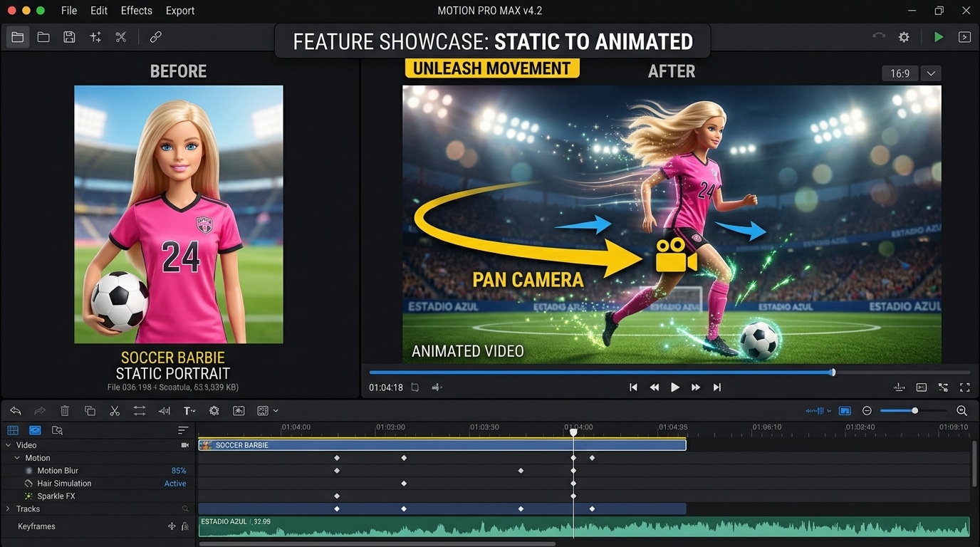Image resolution: width=980 pixels, height=547 pixels.
Task: Click the UNLEASH MOVEMENT yellow label
Action: pyautogui.click(x=492, y=68)
